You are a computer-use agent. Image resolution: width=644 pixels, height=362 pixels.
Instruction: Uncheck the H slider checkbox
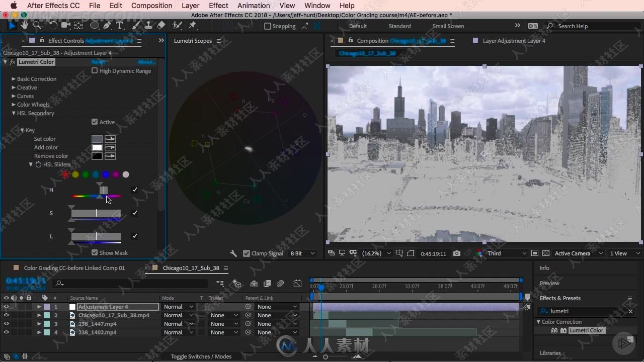[134, 190]
